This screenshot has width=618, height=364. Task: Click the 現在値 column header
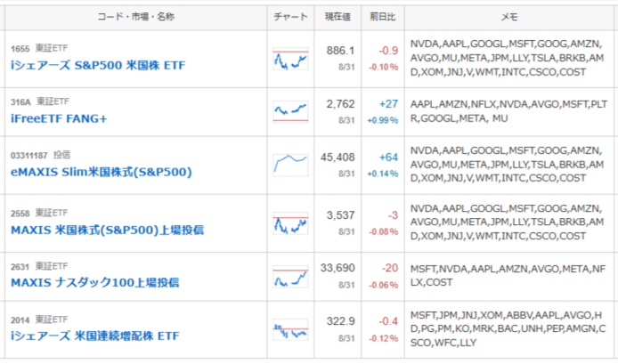tap(337, 17)
